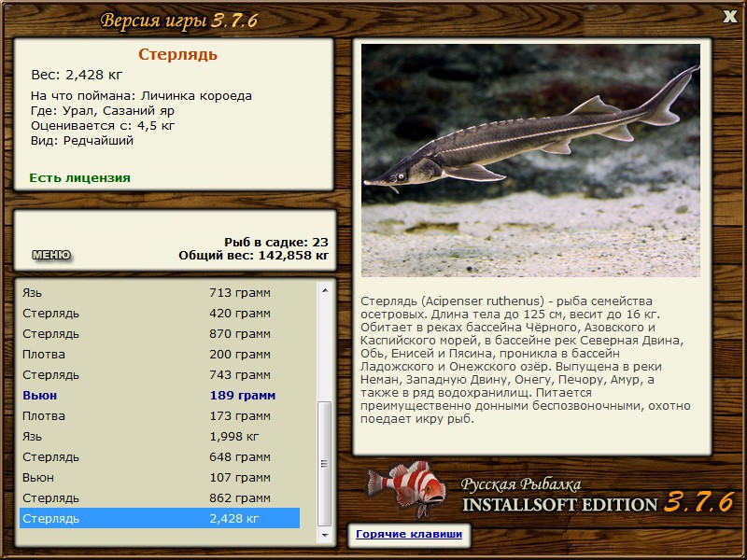
Task: Click the Рыб в садке: 23 counter
Action: point(276,242)
